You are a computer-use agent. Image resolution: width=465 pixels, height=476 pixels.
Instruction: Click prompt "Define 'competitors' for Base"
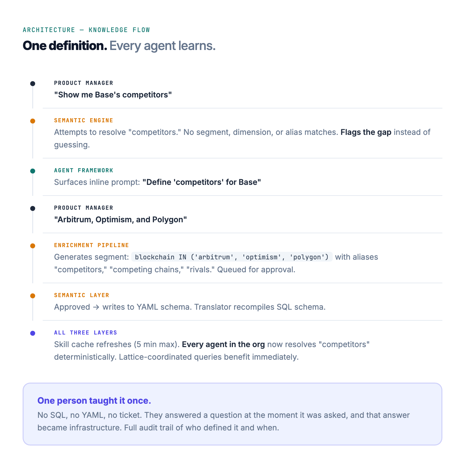point(202,182)
